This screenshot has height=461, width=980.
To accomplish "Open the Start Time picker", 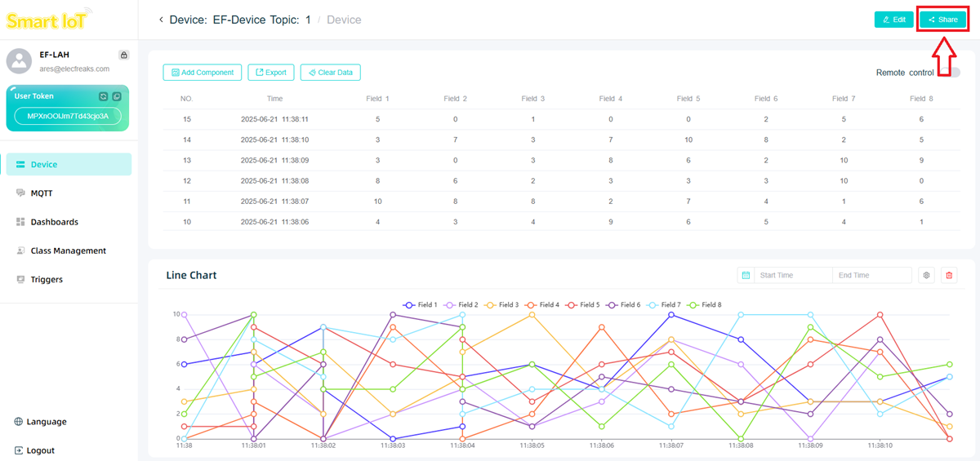I will click(792, 276).
